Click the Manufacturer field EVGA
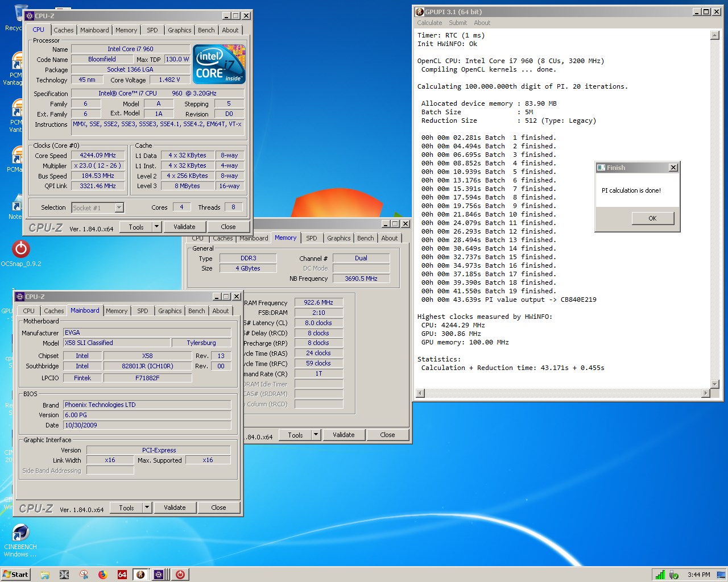The width and height of the screenshot is (728, 582). pyautogui.click(x=147, y=332)
